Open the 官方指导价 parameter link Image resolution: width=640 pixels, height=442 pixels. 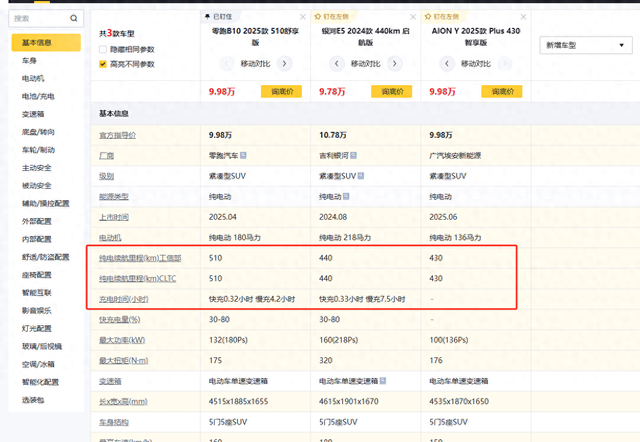click(x=118, y=135)
